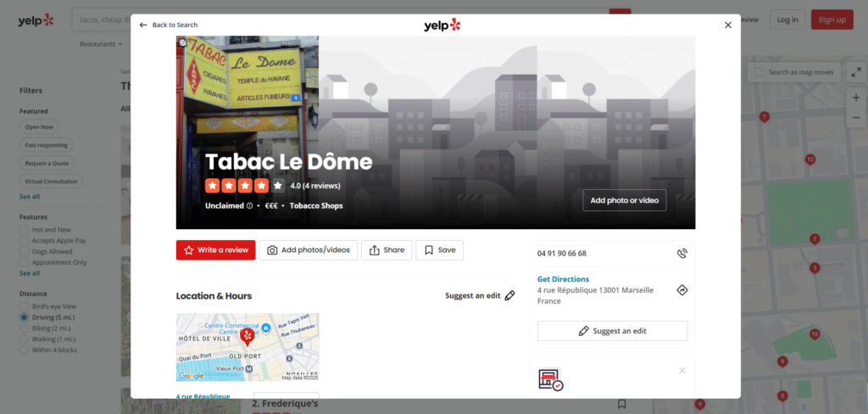Save Tabac Le Dôme with Save button
The height and width of the screenshot is (414, 868).
[x=440, y=250]
